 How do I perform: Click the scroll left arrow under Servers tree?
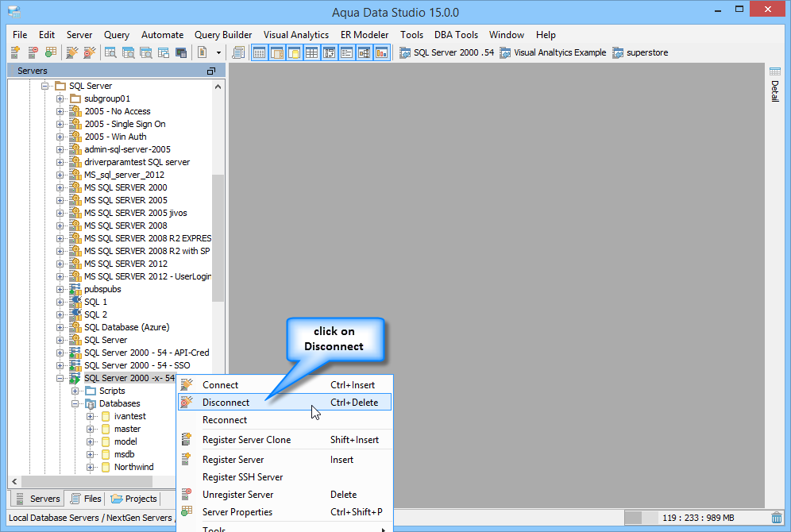tap(14, 481)
